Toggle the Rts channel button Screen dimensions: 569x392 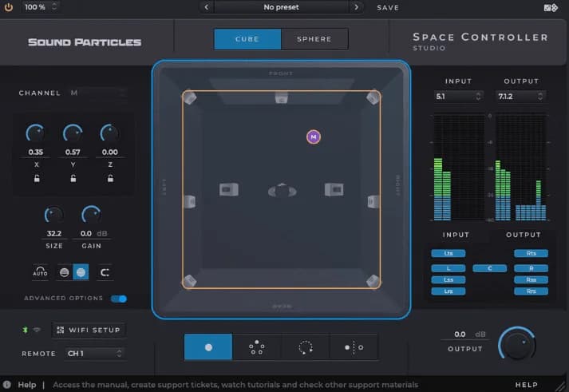pyautogui.click(x=531, y=253)
